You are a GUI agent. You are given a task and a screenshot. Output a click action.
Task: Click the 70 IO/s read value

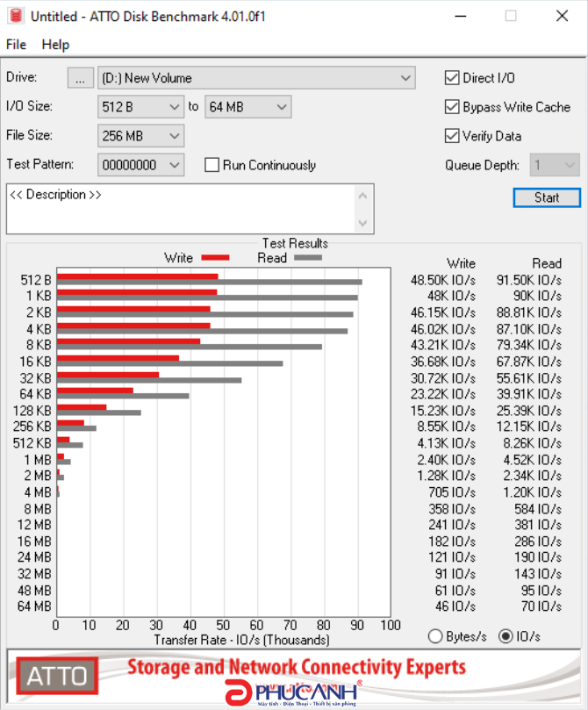click(x=541, y=606)
